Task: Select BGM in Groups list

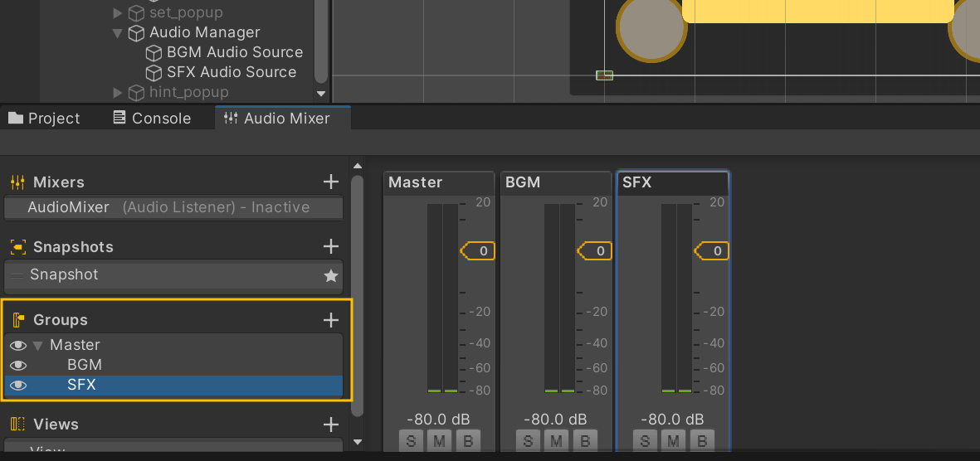Action: [x=173, y=365]
